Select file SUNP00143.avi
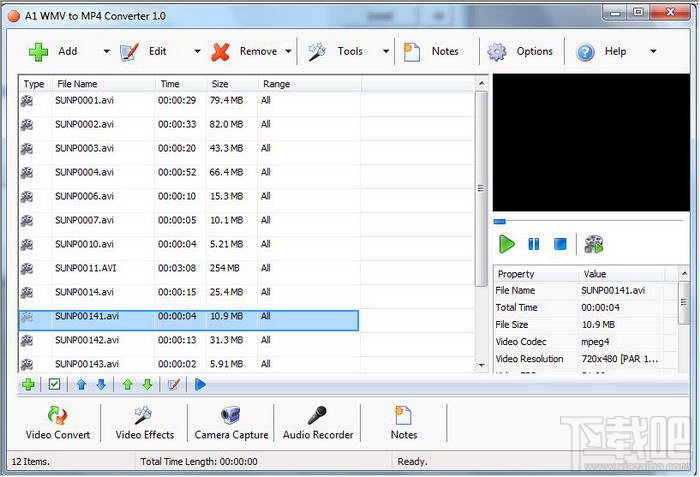The image size is (700, 477). (x=87, y=364)
